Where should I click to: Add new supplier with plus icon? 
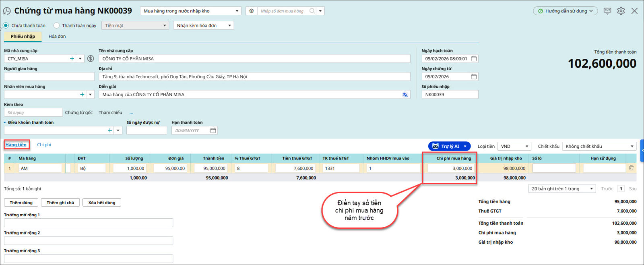pos(72,59)
